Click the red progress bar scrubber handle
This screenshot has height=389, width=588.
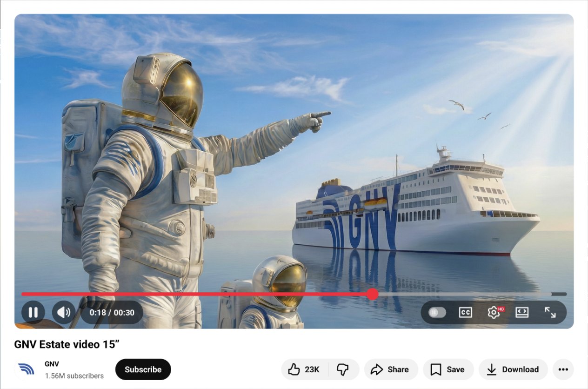click(x=372, y=294)
